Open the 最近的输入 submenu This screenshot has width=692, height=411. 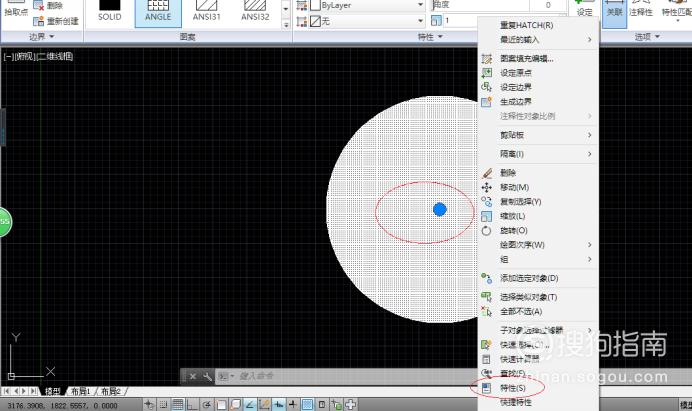[538, 39]
